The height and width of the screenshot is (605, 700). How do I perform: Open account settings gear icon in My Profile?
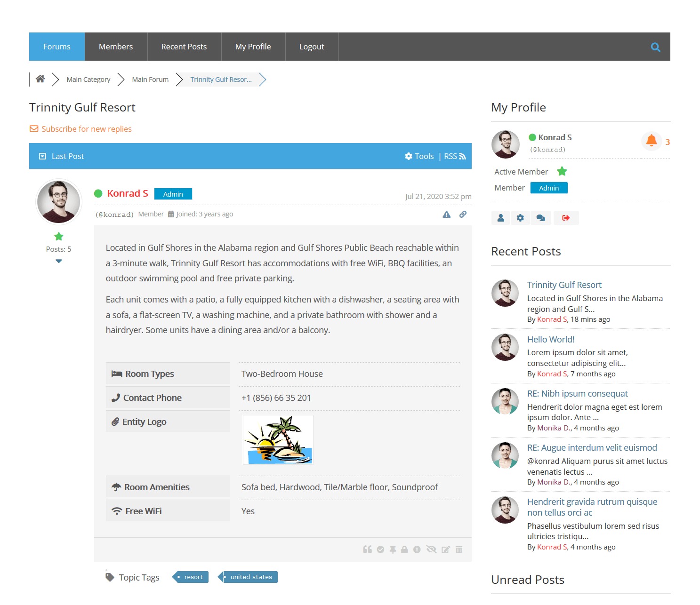pos(520,218)
